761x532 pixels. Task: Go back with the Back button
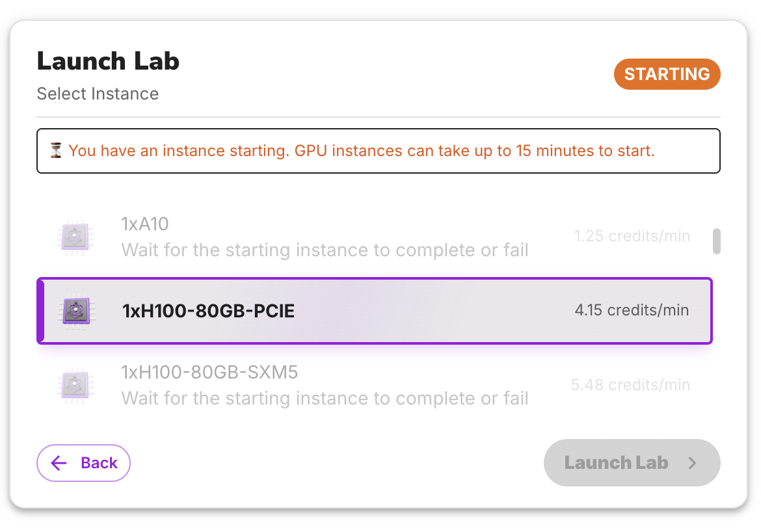[84, 463]
